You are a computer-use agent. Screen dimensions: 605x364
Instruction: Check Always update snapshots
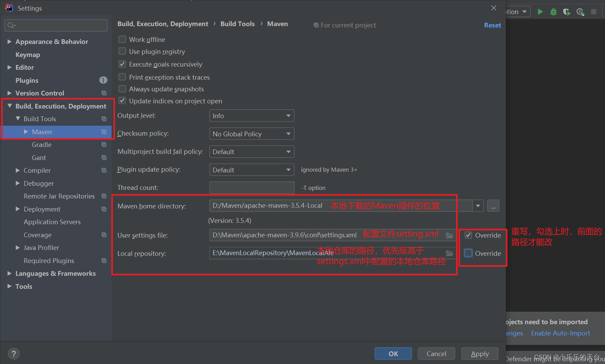coord(122,89)
